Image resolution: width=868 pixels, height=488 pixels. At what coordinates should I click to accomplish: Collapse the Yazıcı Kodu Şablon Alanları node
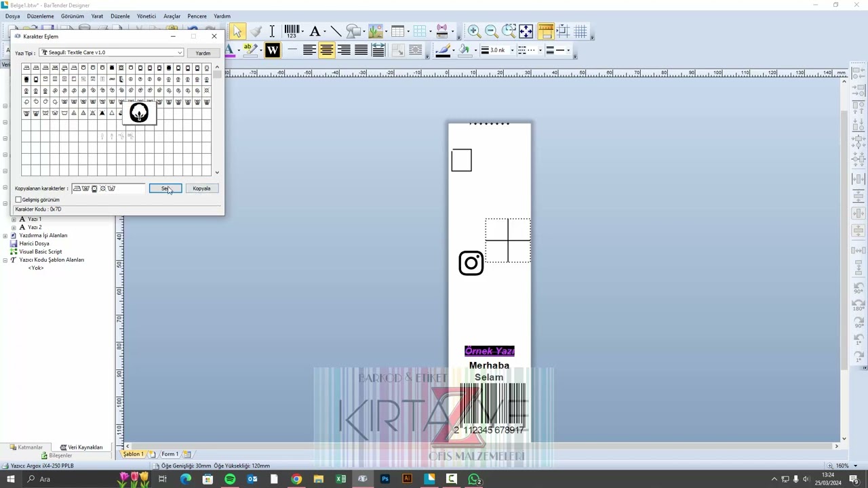point(5,260)
